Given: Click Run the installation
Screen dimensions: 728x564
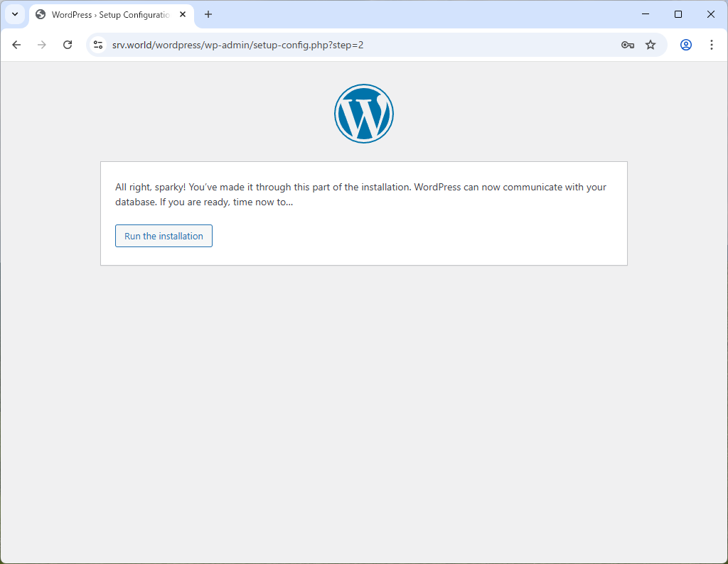Looking at the screenshot, I should point(164,235).
